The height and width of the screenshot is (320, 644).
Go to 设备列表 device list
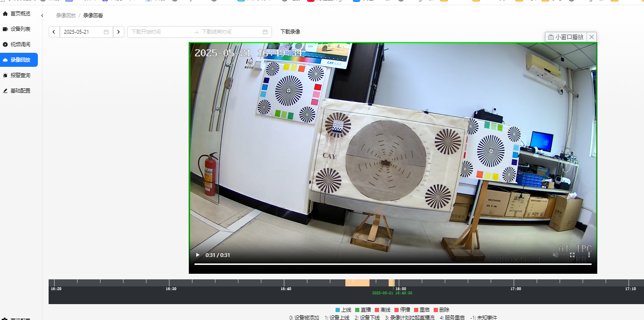coord(19,29)
